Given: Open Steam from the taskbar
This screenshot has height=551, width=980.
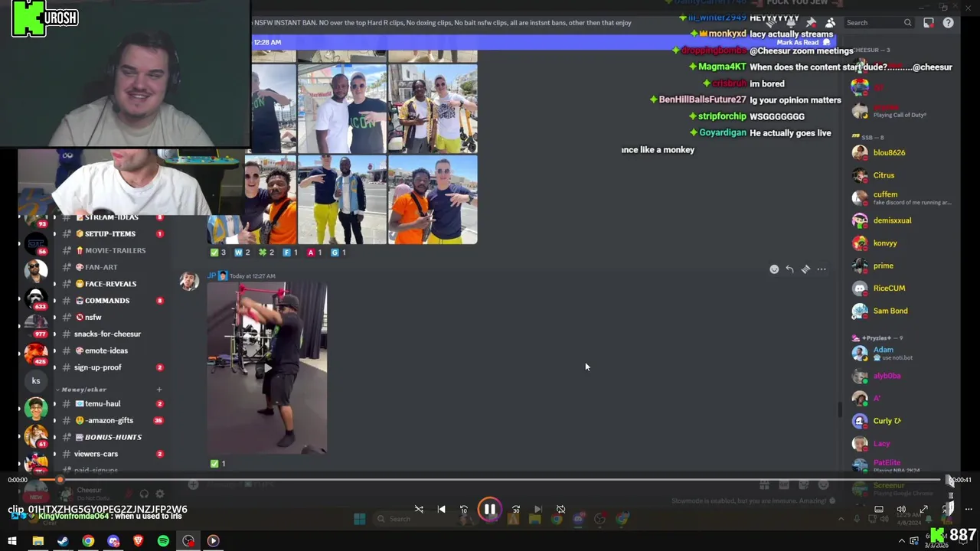Looking at the screenshot, I should (x=63, y=541).
